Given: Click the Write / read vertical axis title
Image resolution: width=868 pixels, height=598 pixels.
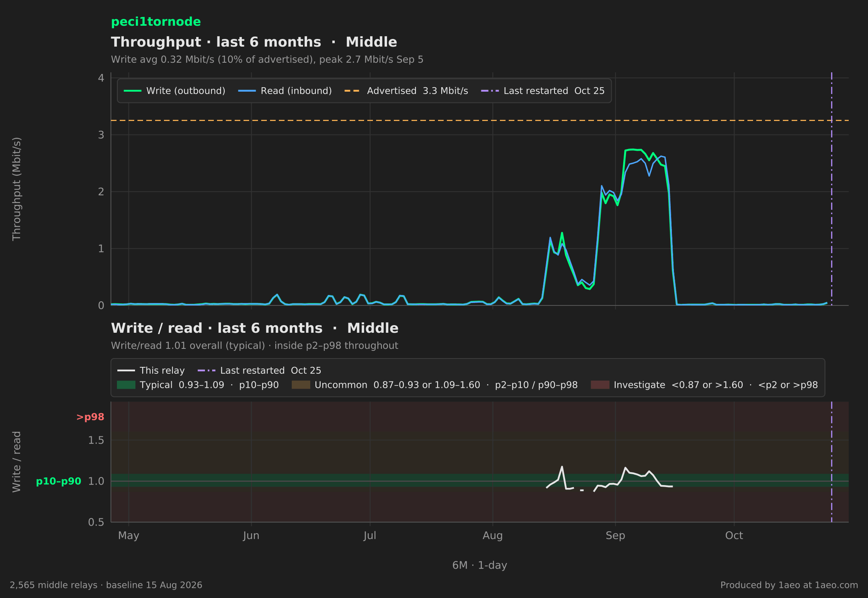Looking at the screenshot, I should pyautogui.click(x=16, y=462).
